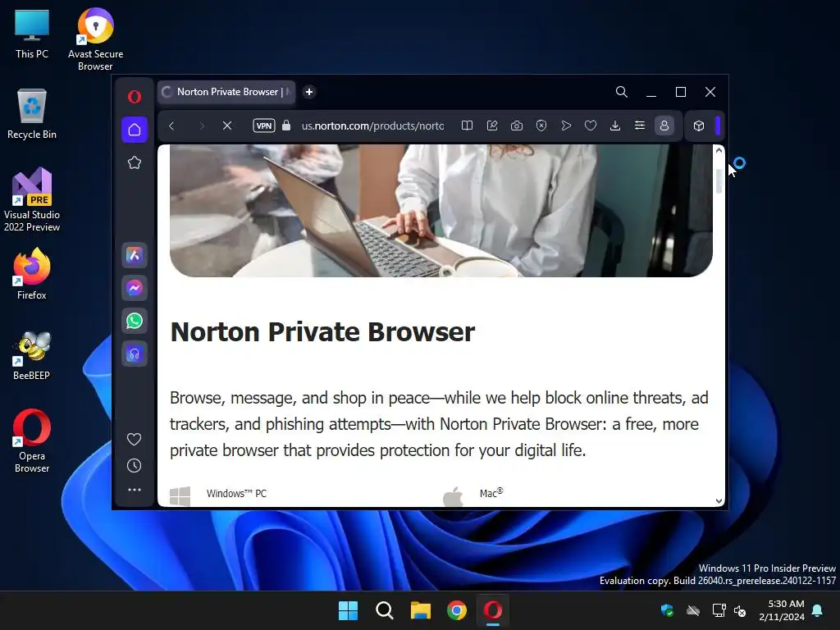The height and width of the screenshot is (630, 840).
Task: Go back with the back arrow
Action: [x=171, y=126]
